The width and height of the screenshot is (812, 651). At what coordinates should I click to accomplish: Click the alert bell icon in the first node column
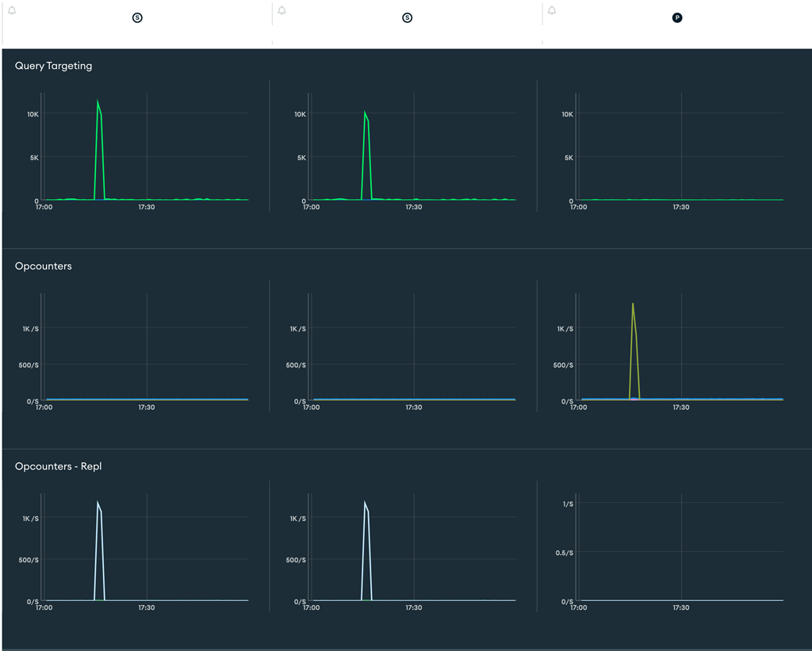(x=12, y=10)
